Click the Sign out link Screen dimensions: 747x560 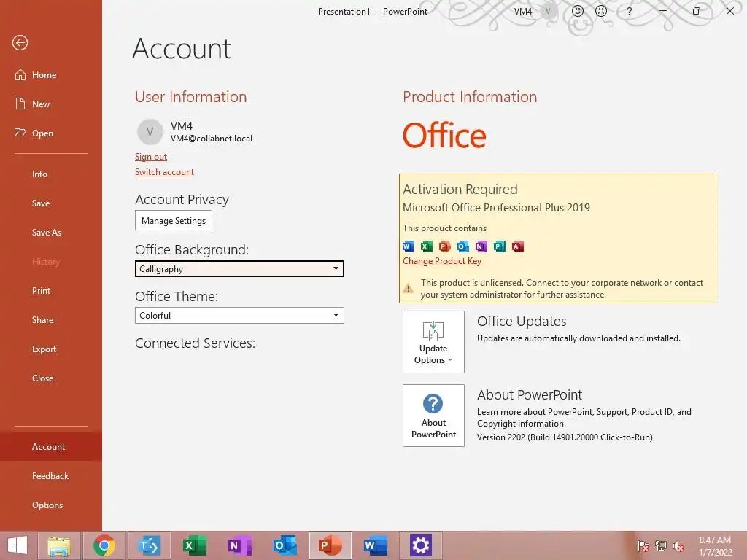(x=150, y=157)
